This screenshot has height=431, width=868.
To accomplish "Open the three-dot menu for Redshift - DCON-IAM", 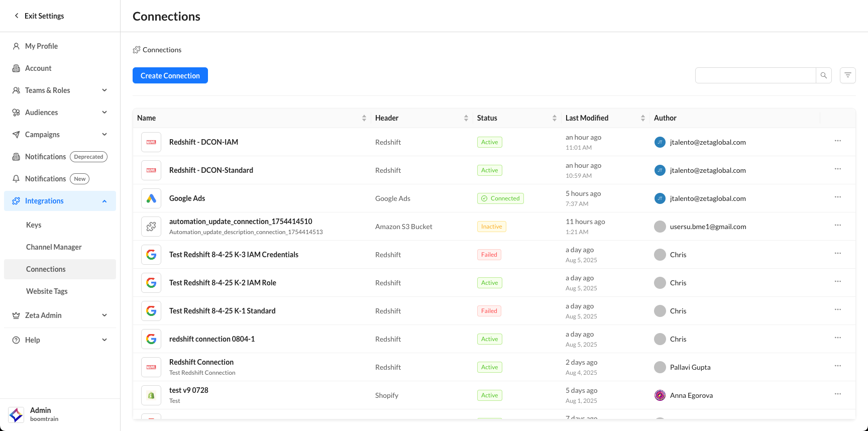I will pos(838,141).
